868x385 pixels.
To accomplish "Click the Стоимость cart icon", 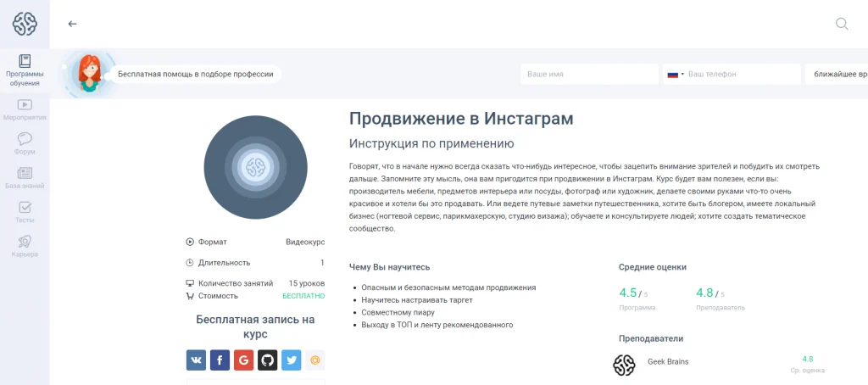I will tap(190, 296).
